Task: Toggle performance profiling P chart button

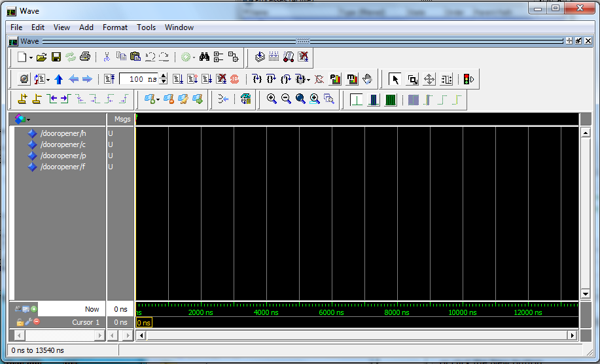Action: point(335,79)
